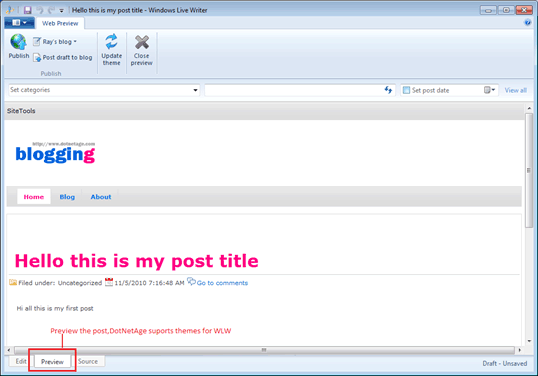This screenshot has width=538, height=376.
Task: Click the Hello this is my post title heading
Action: (137, 261)
